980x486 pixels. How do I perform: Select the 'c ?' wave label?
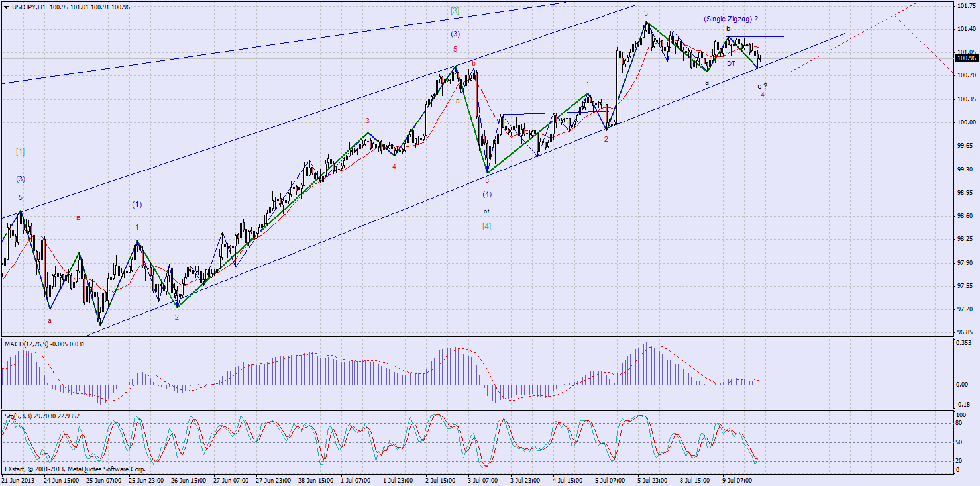762,86
